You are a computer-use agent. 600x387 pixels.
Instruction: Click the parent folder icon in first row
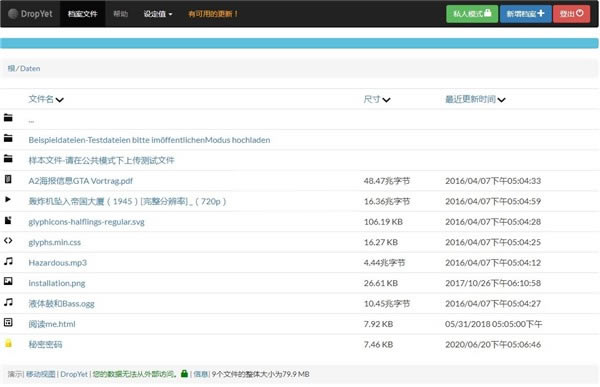pyautogui.click(x=8, y=118)
